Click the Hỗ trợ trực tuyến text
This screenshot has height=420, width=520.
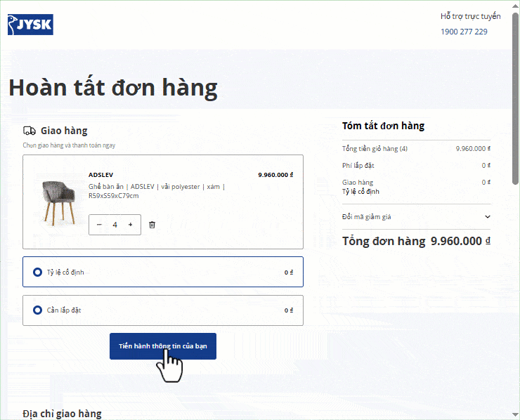pos(470,16)
